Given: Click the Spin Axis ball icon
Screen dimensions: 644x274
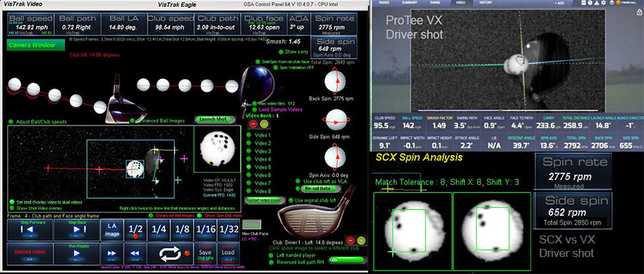Looking at the screenshot, I should click(x=335, y=158).
